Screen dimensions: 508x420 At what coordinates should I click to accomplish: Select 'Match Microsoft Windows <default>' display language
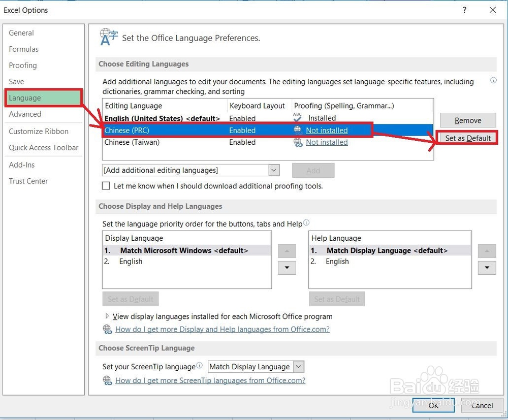click(186, 250)
